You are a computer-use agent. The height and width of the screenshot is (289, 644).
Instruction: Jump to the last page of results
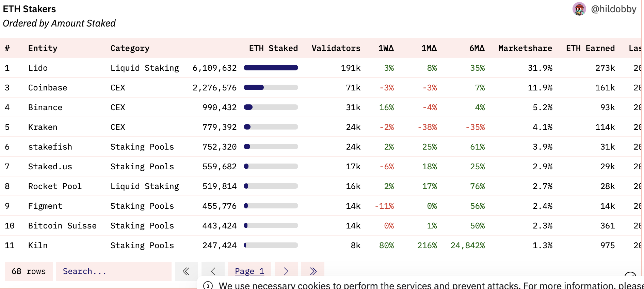click(x=313, y=271)
